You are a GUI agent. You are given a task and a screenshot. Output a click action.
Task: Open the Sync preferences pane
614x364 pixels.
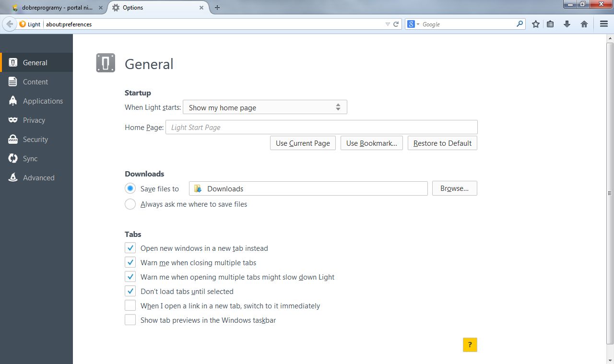(x=36, y=158)
